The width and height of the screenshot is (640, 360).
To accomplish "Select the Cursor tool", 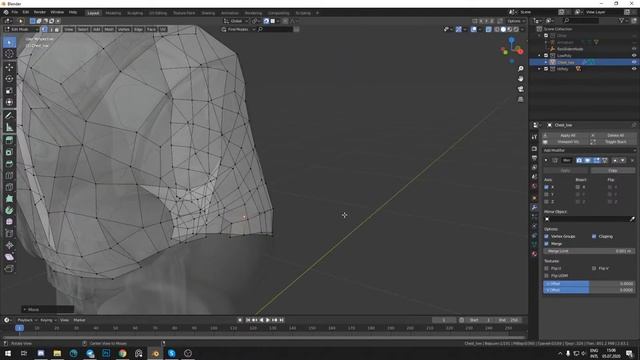I will [x=9, y=53].
